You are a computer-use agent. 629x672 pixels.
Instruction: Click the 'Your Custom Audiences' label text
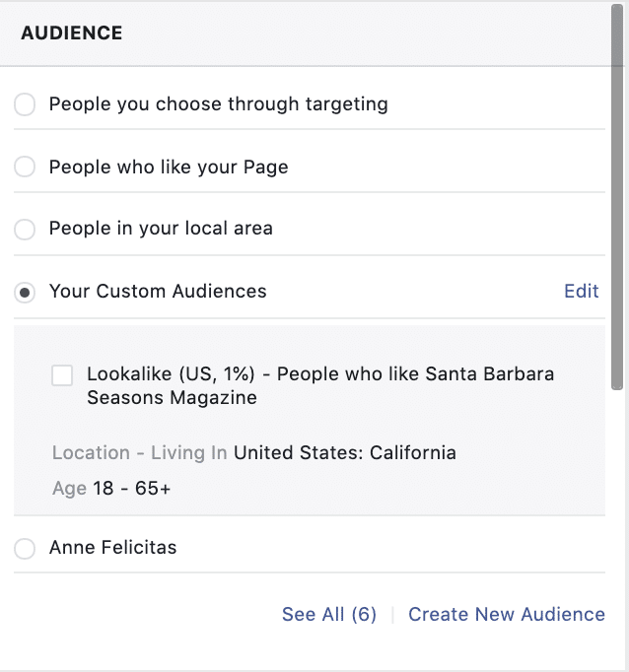click(x=158, y=292)
